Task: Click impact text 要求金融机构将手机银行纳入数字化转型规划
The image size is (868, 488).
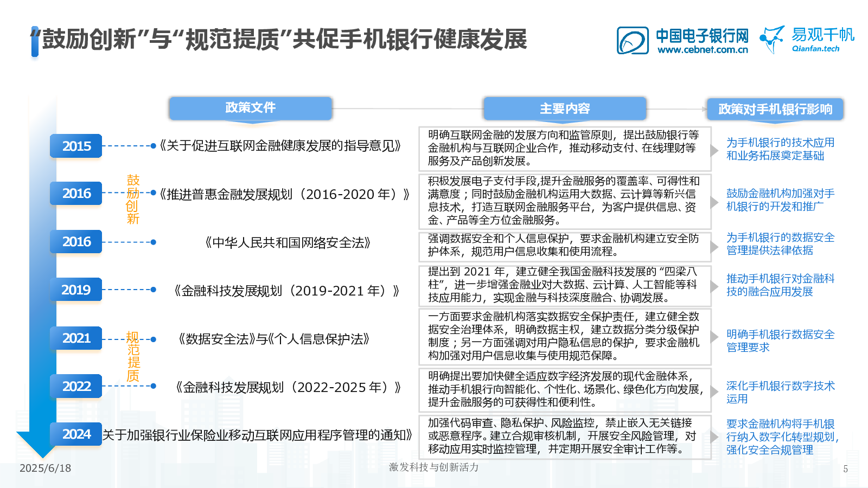Action: pyautogui.click(x=782, y=437)
